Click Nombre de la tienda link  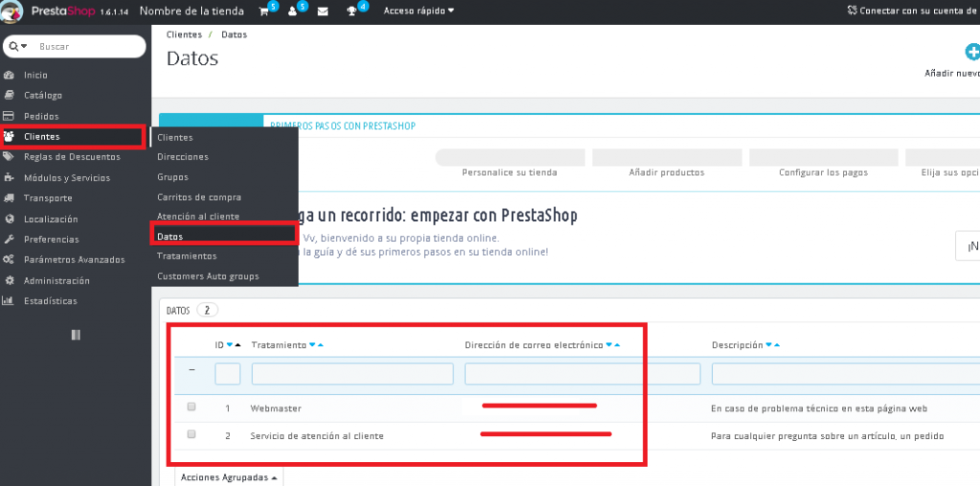(x=191, y=11)
